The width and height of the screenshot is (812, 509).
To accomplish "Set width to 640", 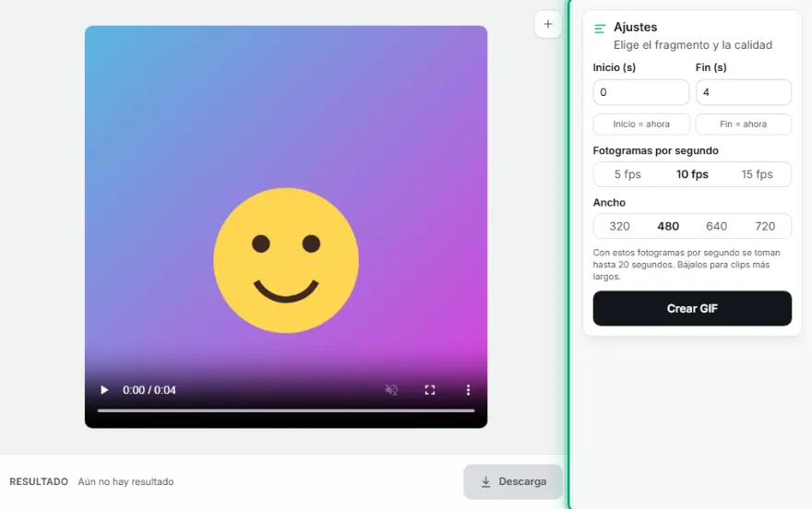I will (x=717, y=226).
